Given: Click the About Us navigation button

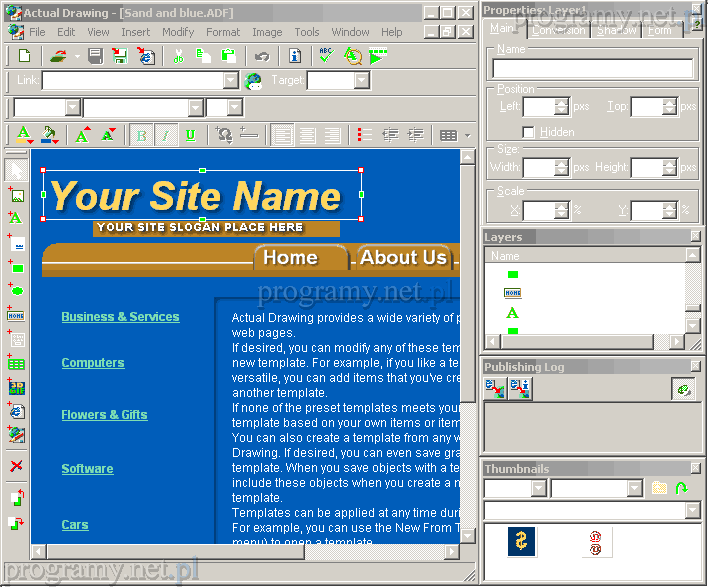Looking at the screenshot, I should click(403, 258).
